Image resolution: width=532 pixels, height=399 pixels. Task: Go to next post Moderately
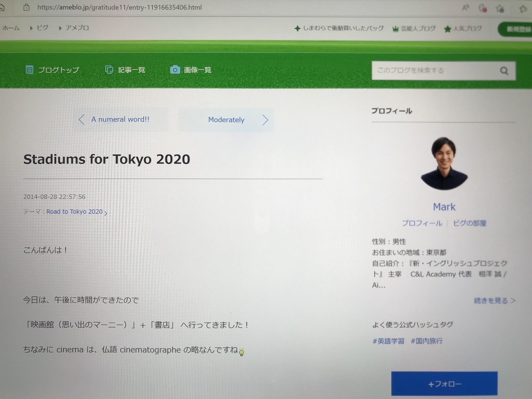(226, 120)
